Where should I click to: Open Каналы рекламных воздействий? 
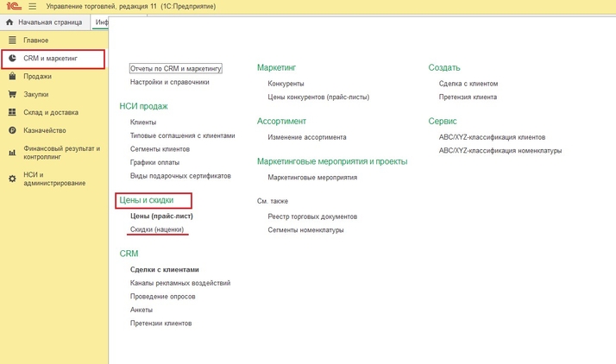180,283
